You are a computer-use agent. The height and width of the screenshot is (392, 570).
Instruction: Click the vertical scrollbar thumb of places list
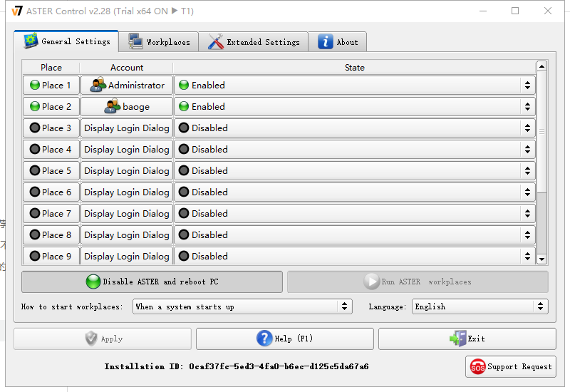pyautogui.click(x=541, y=132)
